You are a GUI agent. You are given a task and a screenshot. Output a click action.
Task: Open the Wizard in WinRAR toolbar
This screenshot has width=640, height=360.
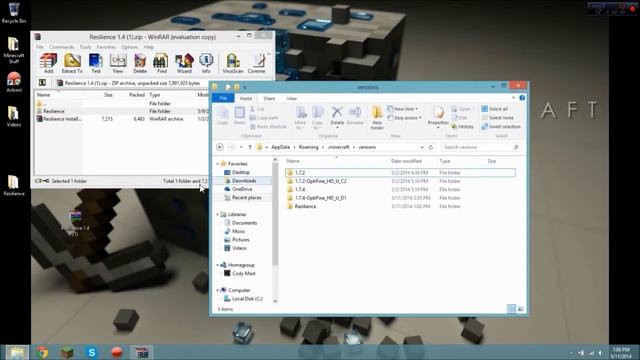click(184, 63)
